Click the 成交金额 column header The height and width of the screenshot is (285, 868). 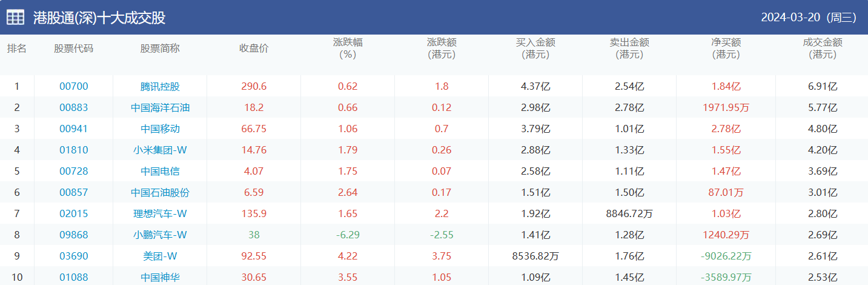click(x=822, y=49)
